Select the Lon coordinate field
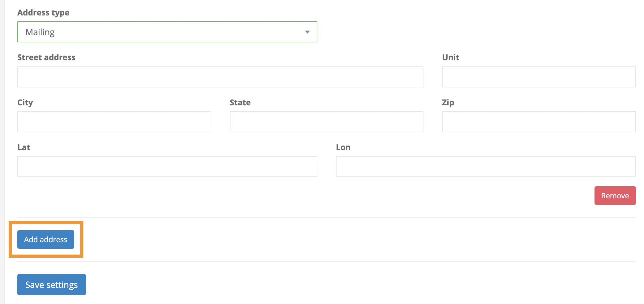This screenshot has width=644, height=304. click(x=485, y=166)
